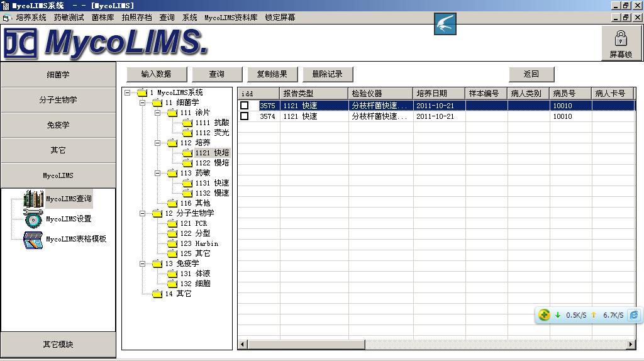Open MycoLIMS表格模板 icon
The width and height of the screenshot is (644, 361).
point(33,240)
